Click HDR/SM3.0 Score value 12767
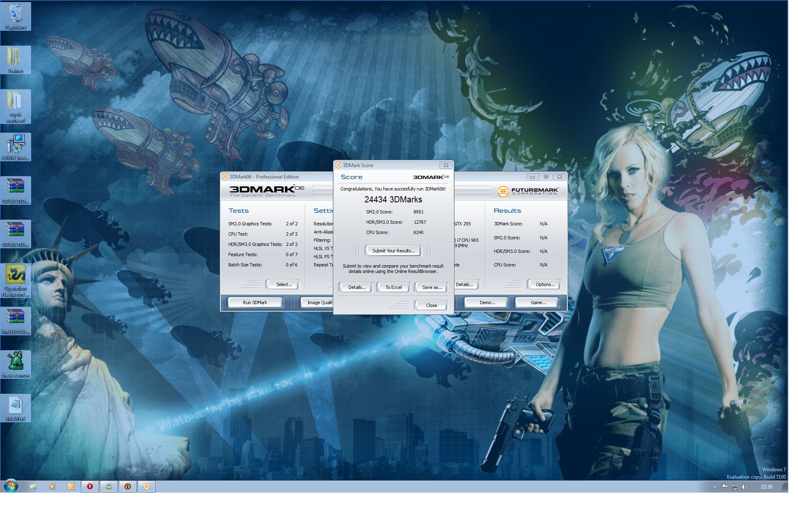798x532 pixels. pyautogui.click(x=420, y=222)
